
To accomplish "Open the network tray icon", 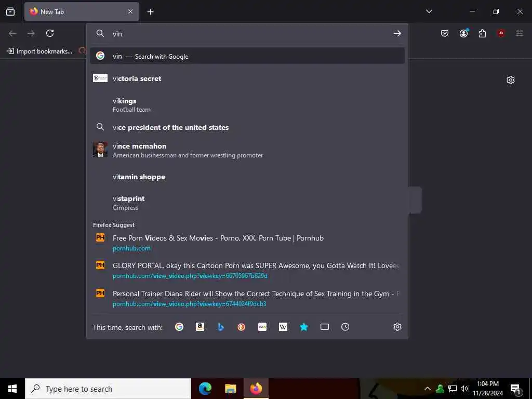I will tap(453, 389).
